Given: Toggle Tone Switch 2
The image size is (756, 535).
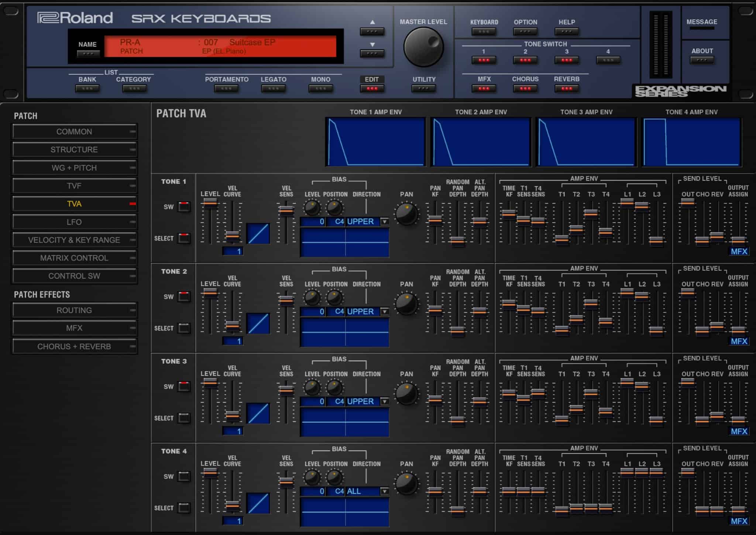Looking at the screenshot, I should 525,60.
